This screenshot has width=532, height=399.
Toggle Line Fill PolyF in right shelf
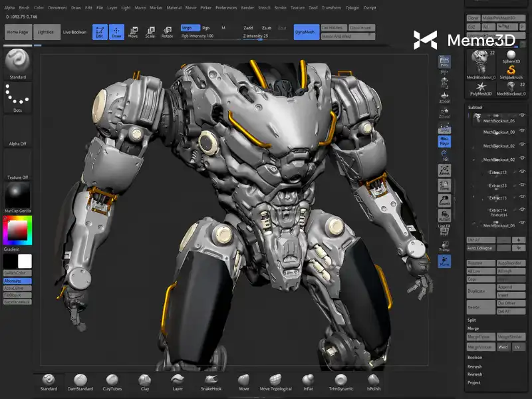[x=444, y=229]
